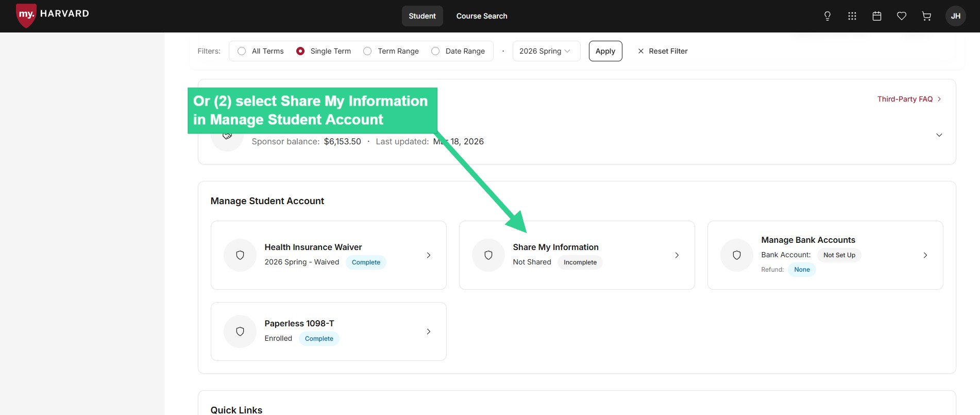Select the Term Range radio button
Screen dimensions: 980x415
(x=367, y=51)
